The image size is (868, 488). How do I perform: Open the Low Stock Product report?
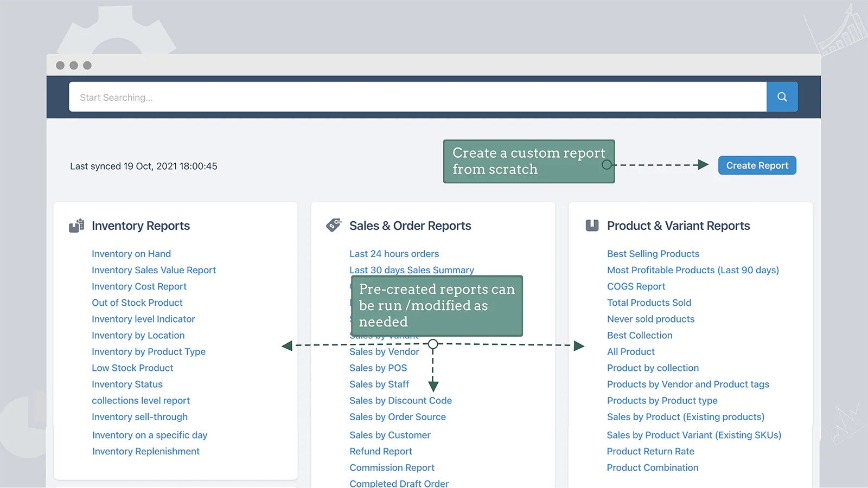pyautogui.click(x=132, y=368)
